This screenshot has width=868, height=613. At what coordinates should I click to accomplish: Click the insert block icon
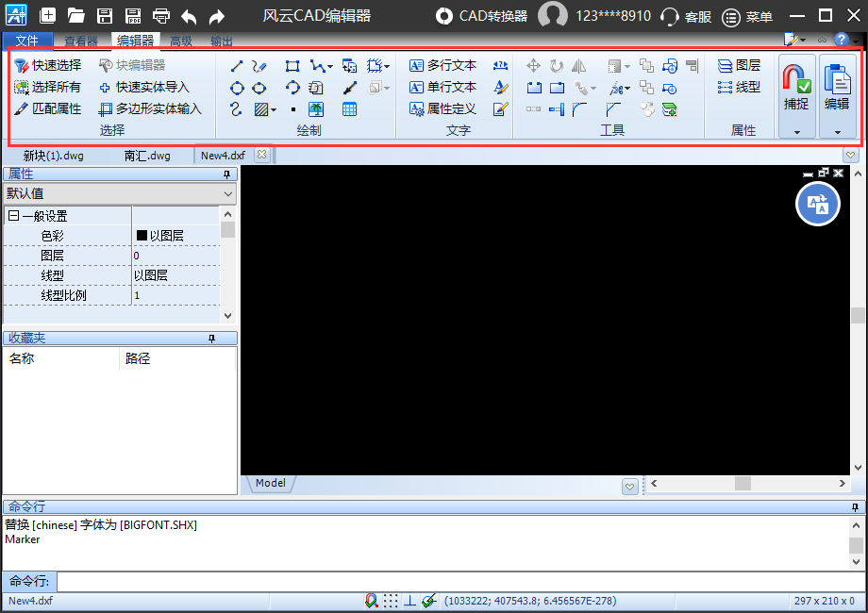[349, 66]
